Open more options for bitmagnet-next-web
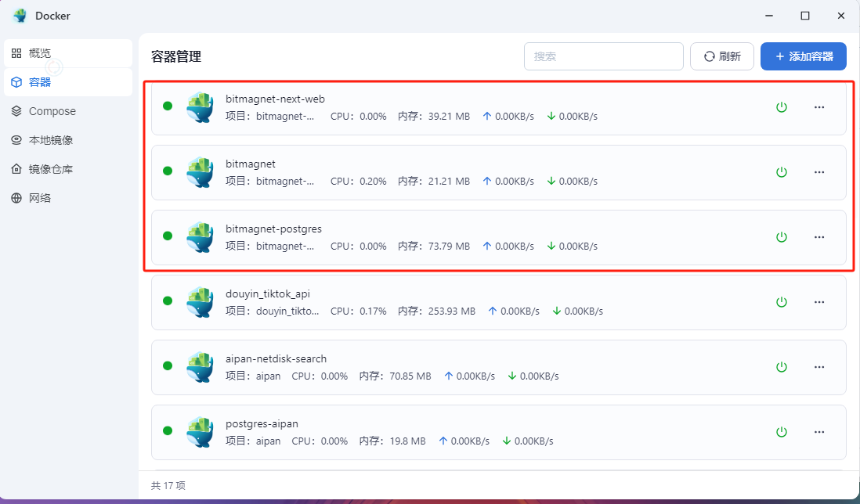The image size is (860, 504). point(819,107)
